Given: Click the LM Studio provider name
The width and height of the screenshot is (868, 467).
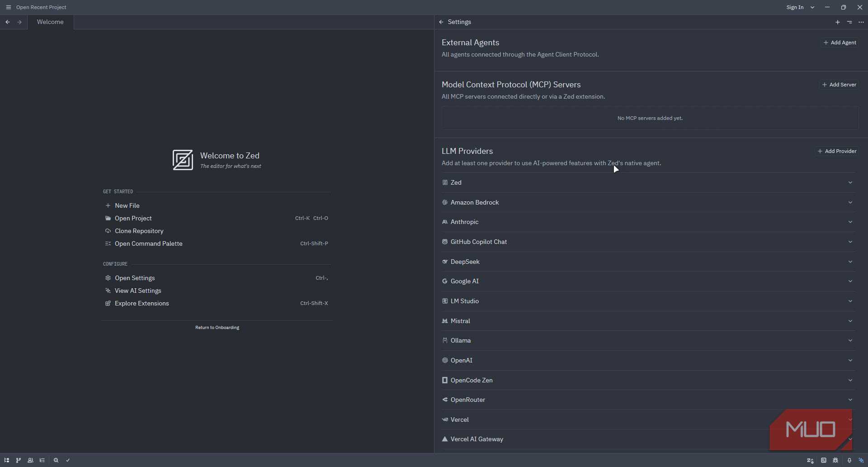Looking at the screenshot, I should click(x=464, y=301).
